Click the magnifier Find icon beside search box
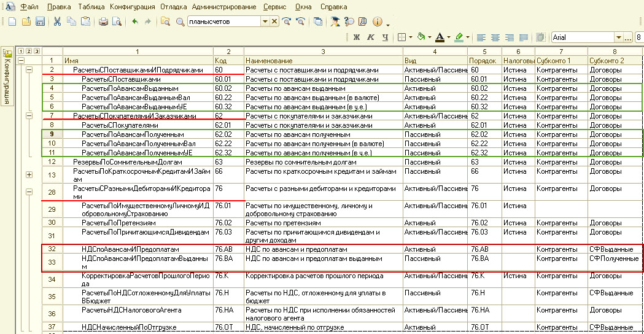The height and width of the screenshot is (334, 644). [x=180, y=21]
